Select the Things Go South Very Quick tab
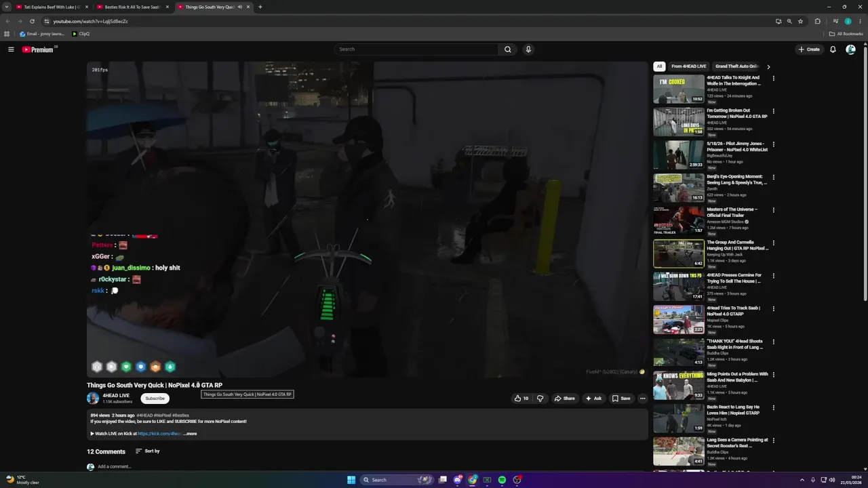The height and width of the screenshot is (488, 868). (214, 7)
